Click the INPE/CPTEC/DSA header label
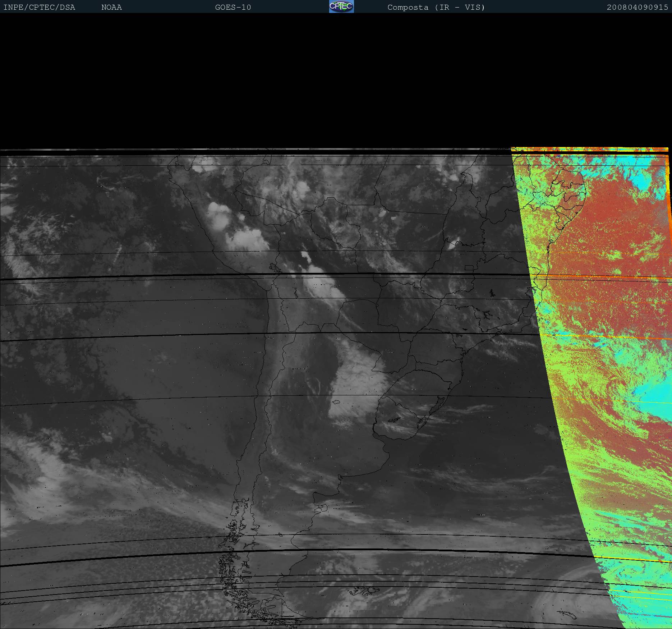 (x=39, y=8)
